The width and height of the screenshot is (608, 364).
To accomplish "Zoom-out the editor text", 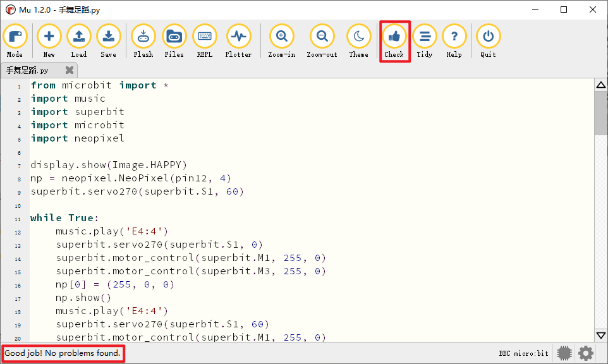I will point(322,40).
